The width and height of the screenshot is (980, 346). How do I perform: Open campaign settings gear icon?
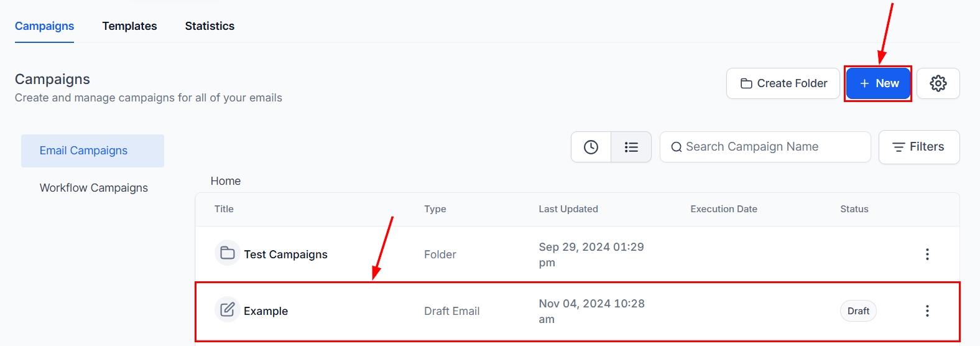[x=938, y=83]
